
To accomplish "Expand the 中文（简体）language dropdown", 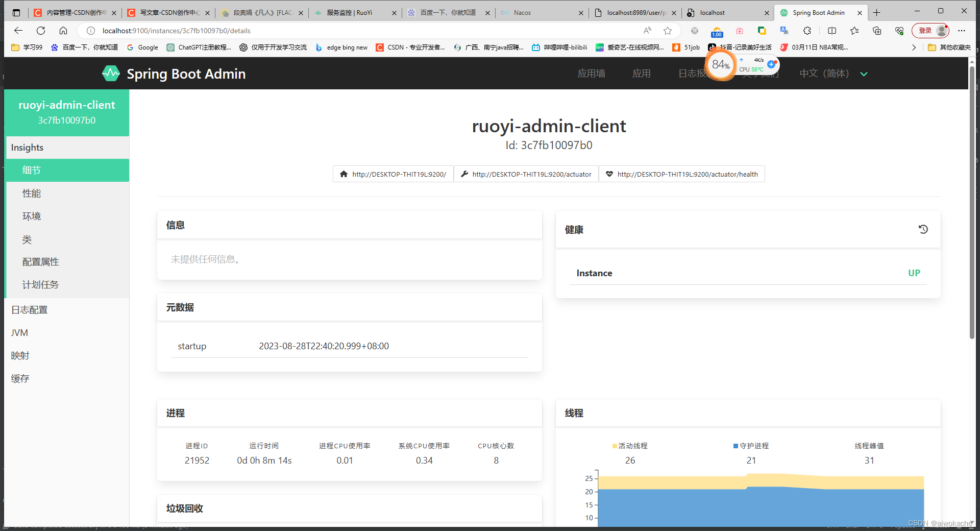I will pos(834,74).
